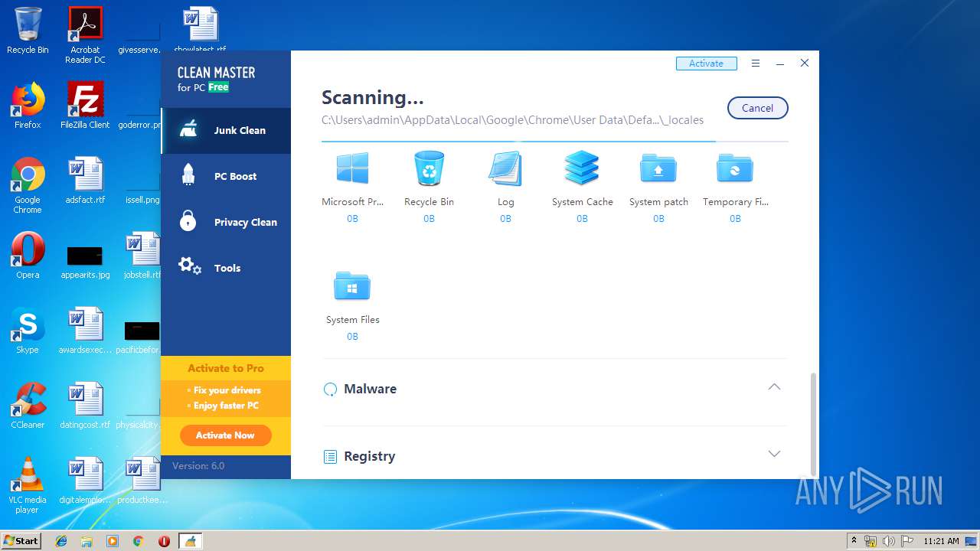The height and width of the screenshot is (551, 980).
Task: Click the scanning file path text
Action: pos(512,120)
